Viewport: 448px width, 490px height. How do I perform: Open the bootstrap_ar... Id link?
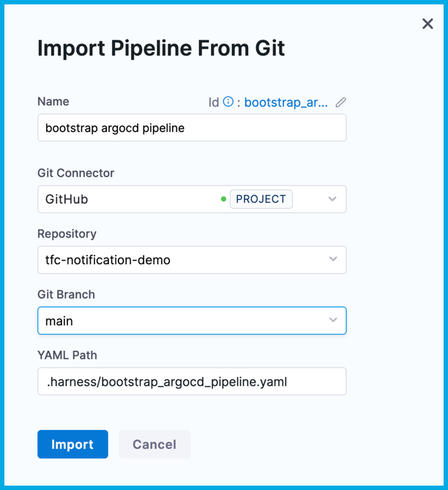tap(286, 103)
